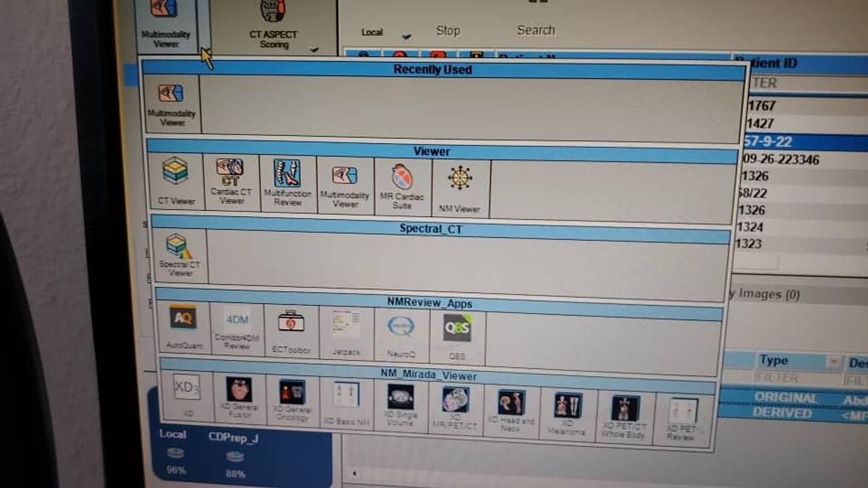Open the NM Viewer app

460,185
